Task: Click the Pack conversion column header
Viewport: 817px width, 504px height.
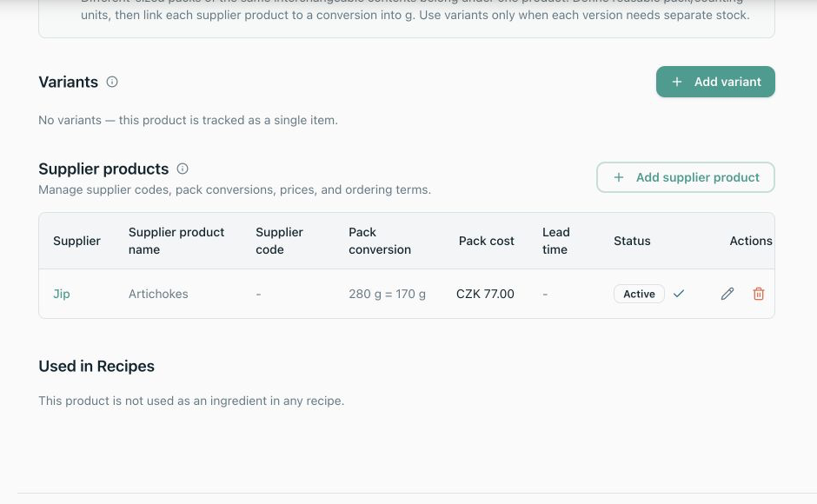Action: [380, 241]
